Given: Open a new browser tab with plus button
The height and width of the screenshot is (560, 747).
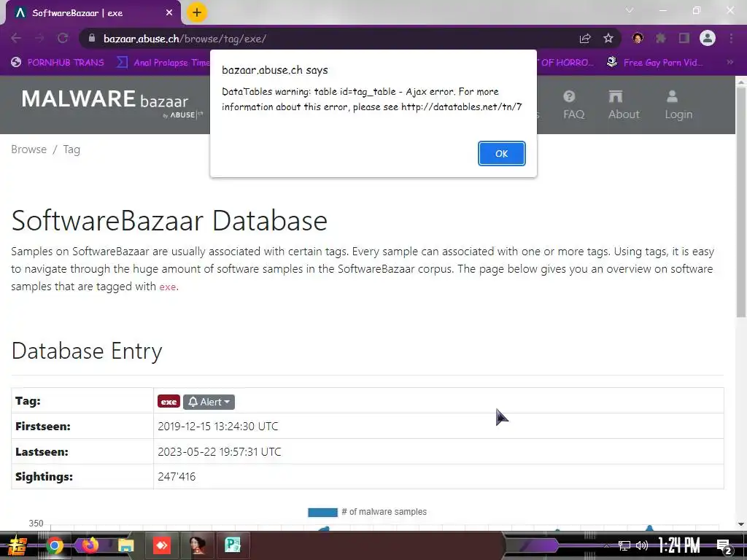Looking at the screenshot, I should [x=197, y=12].
